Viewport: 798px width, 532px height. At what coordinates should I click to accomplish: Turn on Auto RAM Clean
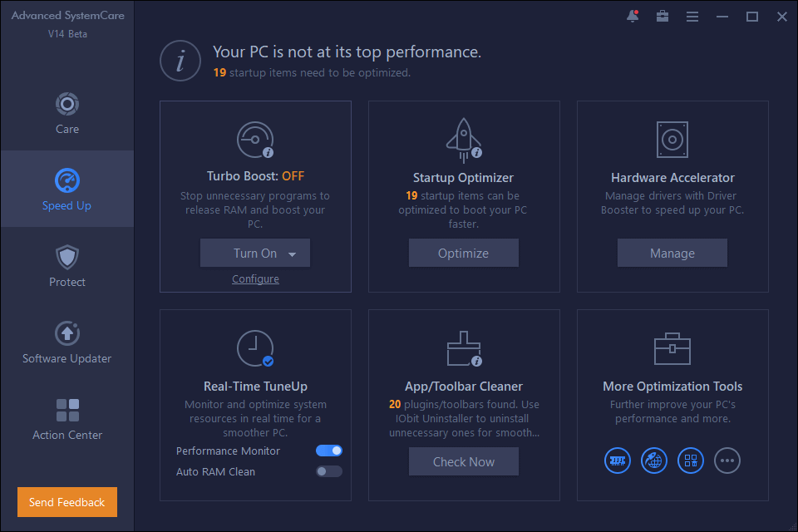[x=329, y=470]
